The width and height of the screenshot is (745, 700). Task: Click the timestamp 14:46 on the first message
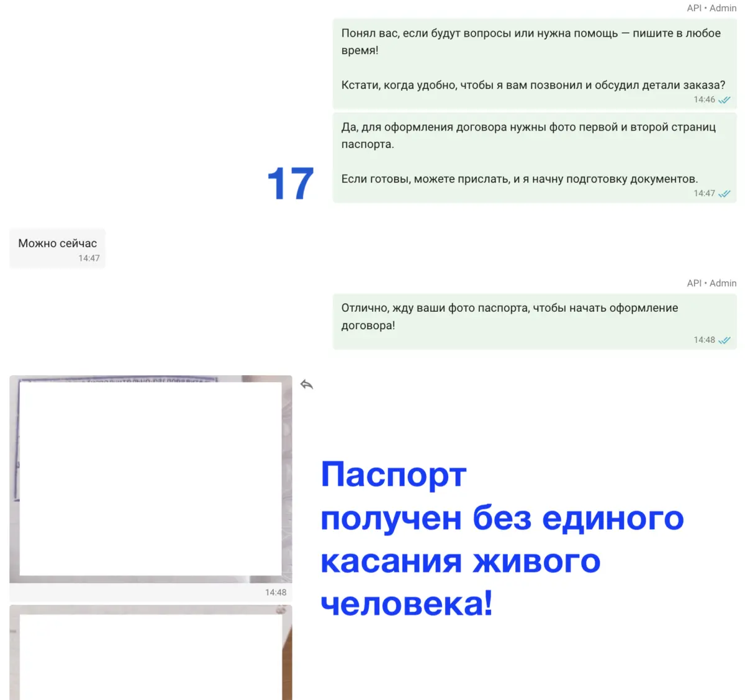click(706, 99)
